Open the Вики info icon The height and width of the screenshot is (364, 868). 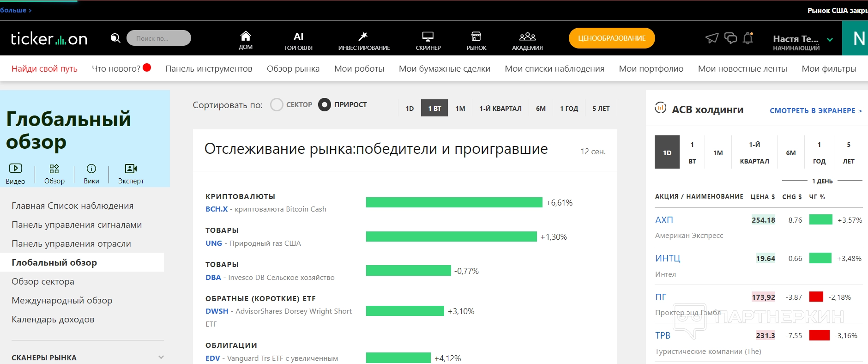[x=91, y=168]
